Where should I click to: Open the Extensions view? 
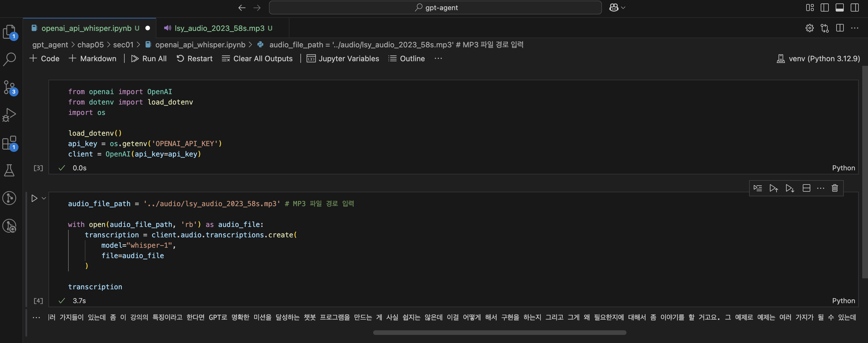[x=10, y=143]
